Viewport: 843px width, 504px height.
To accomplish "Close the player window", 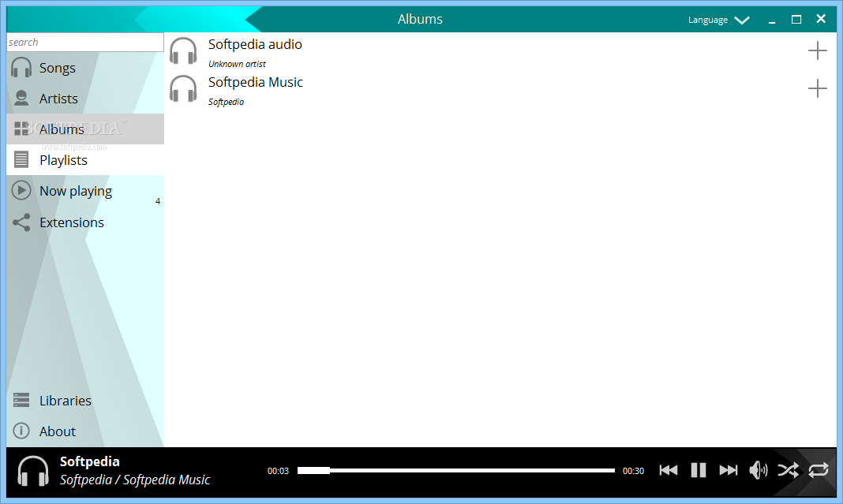I will [x=821, y=19].
